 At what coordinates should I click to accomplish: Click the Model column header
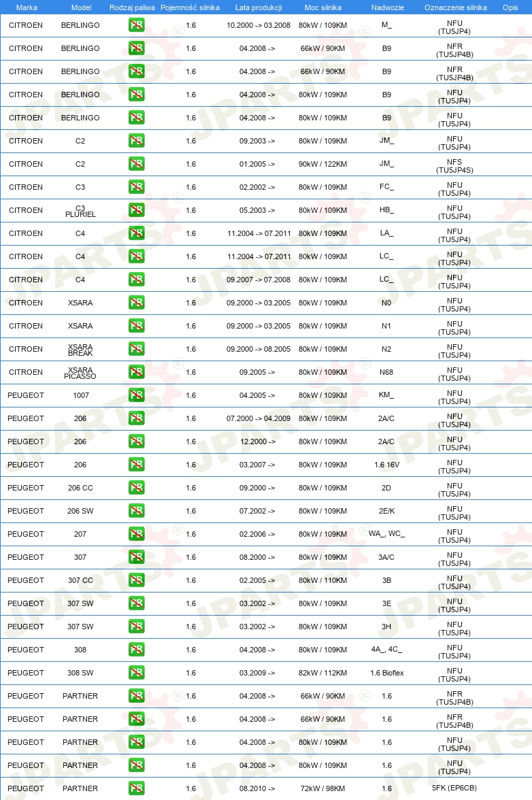(x=82, y=7)
